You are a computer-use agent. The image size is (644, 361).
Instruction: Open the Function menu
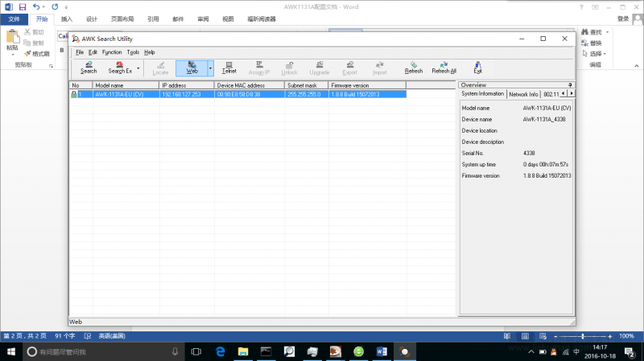pyautogui.click(x=112, y=52)
